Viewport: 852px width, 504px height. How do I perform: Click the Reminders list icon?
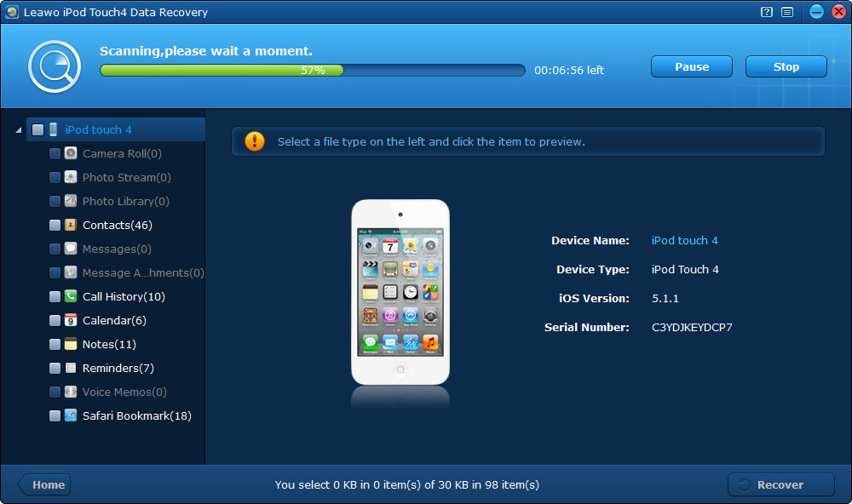tap(71, 369)
